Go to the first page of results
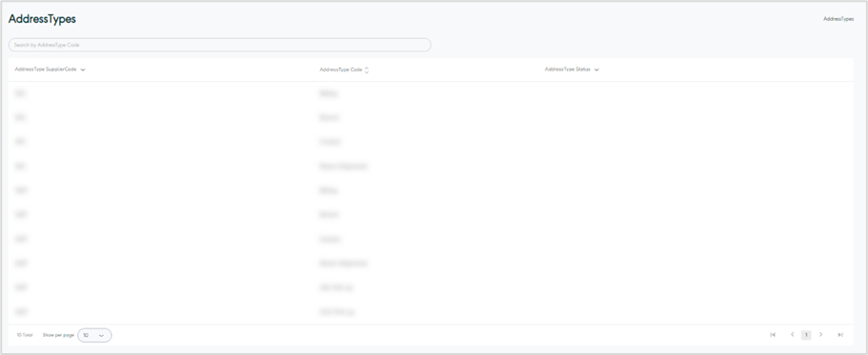 click(773, 335)
